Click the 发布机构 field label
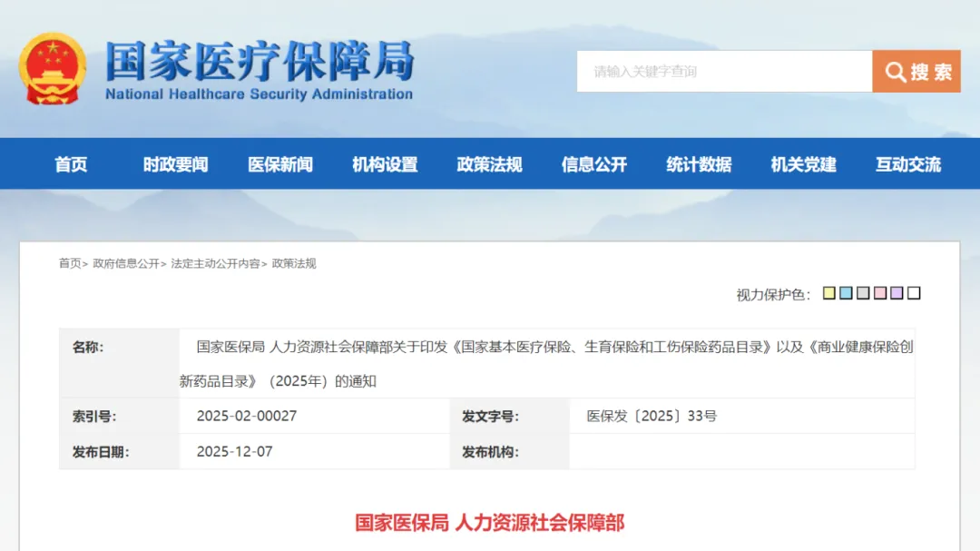 [x=491, y=452]
